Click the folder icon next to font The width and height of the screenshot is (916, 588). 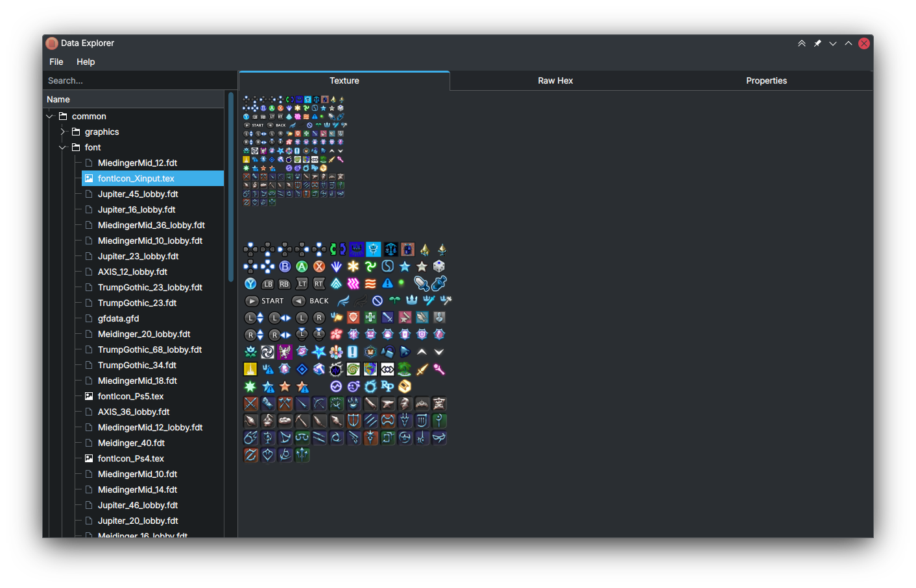tap(76, 147)
